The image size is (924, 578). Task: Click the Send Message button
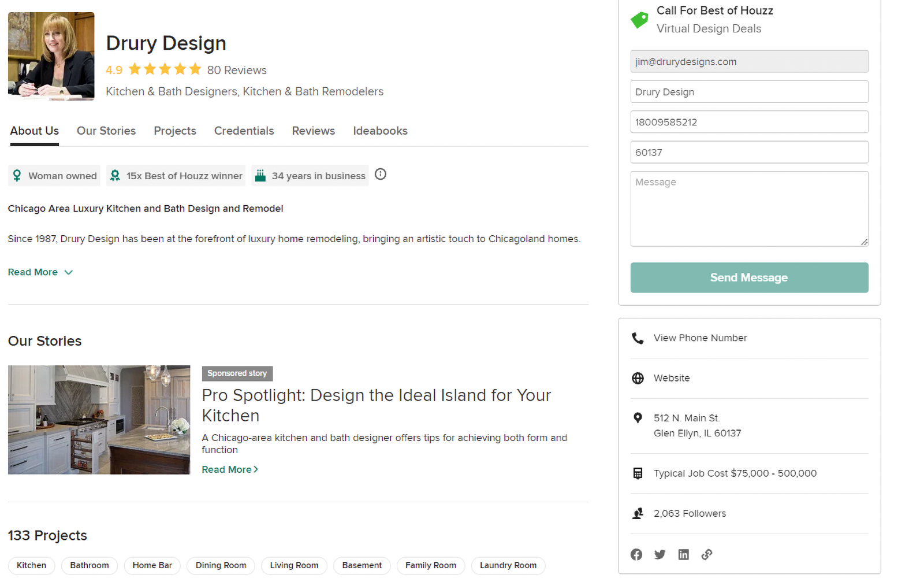pos(749,277)
